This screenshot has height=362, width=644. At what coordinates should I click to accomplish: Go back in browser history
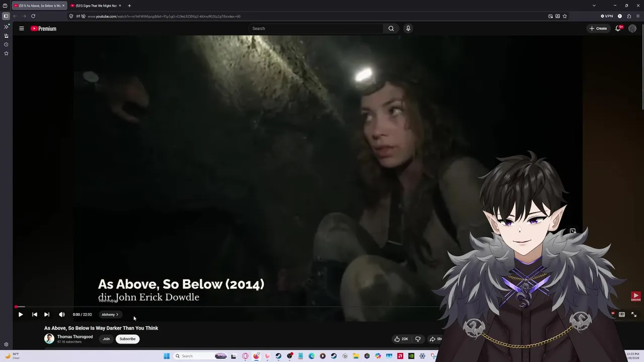coord(15,16)
